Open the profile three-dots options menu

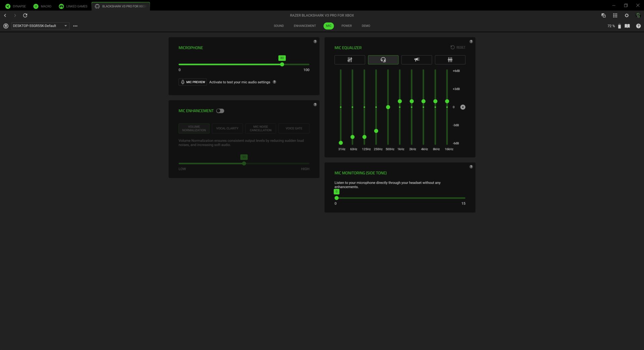coord(75,26)
